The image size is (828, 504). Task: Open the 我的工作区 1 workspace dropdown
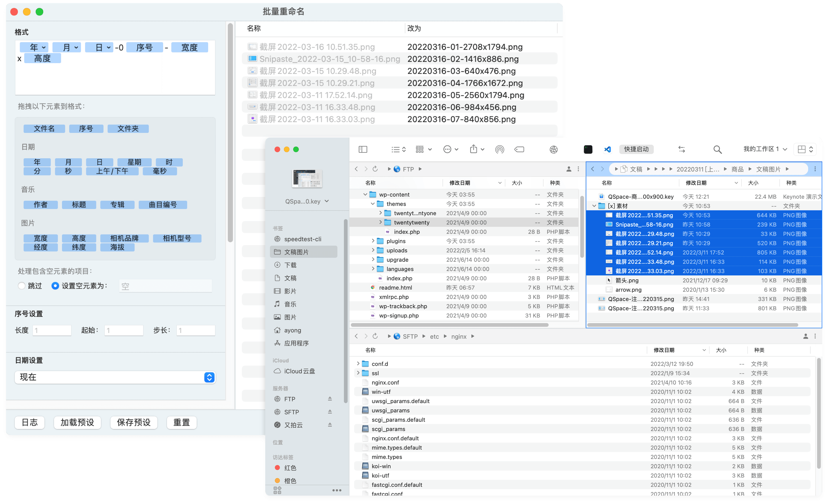tap(765, 149)
